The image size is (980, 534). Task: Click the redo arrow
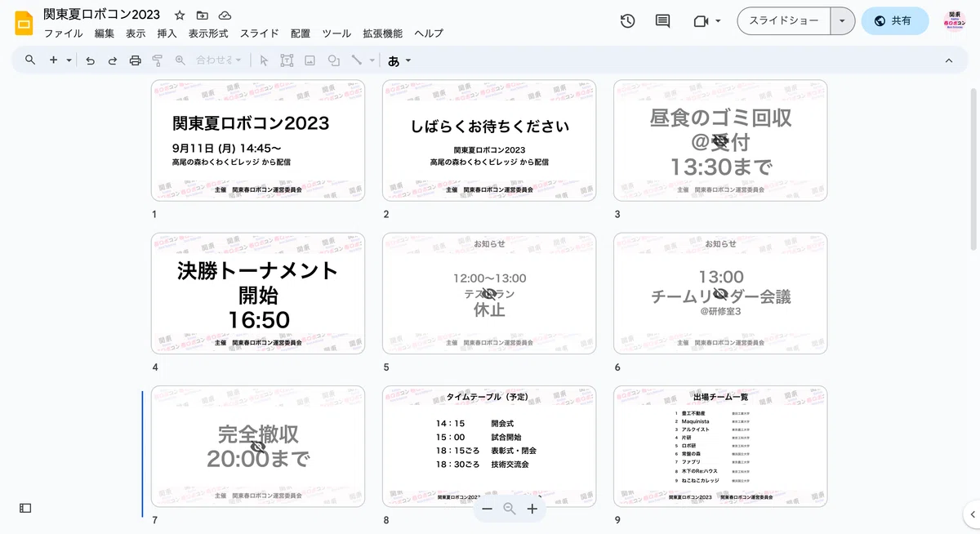click(113, 60)
